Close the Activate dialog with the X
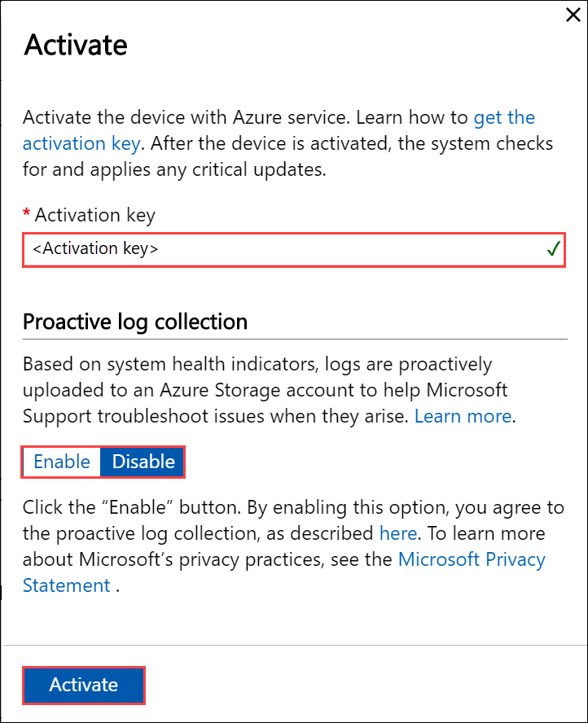Image resolution: width=588 pixels, height=723 pixels. coord(573,15)
